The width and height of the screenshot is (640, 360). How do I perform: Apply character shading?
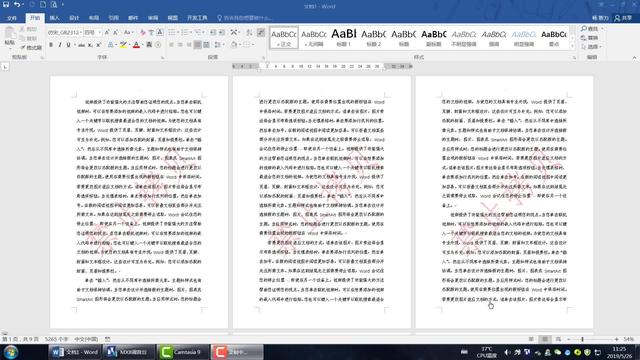click(x=149, y=45)
